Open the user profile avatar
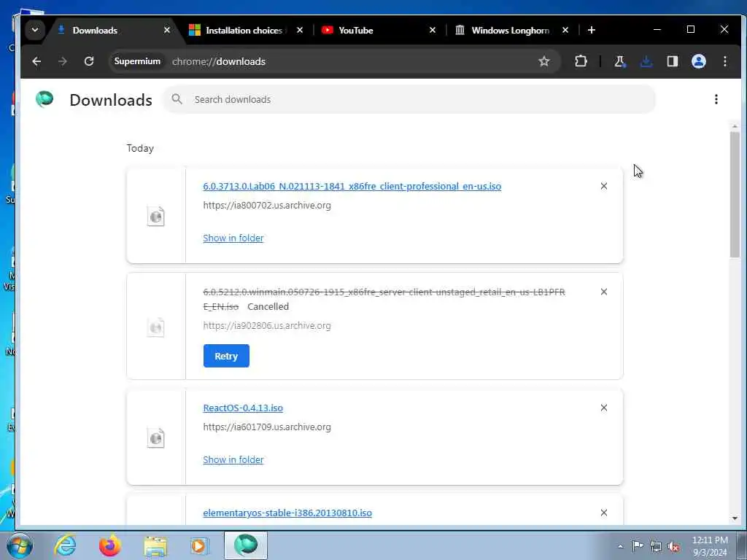 698,61
